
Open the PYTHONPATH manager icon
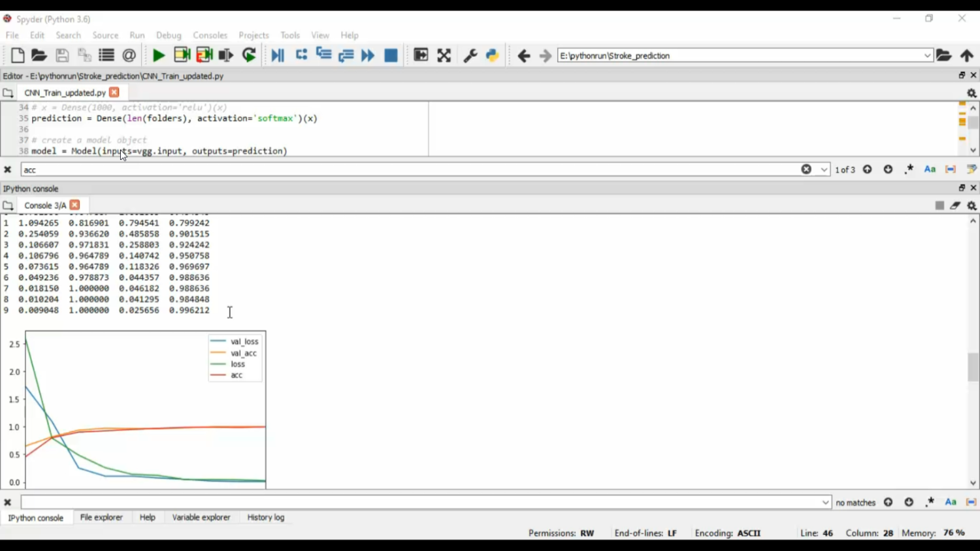(492, 55)
